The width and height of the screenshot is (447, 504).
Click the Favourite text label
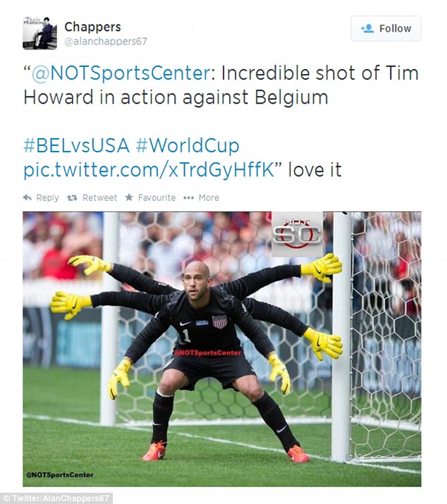157,197
